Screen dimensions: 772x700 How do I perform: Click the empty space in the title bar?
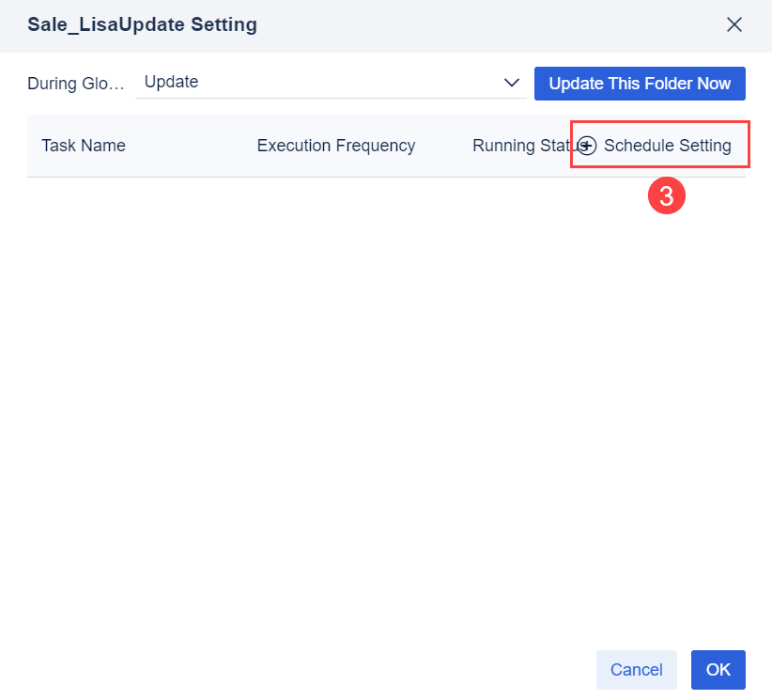point(488,24)
